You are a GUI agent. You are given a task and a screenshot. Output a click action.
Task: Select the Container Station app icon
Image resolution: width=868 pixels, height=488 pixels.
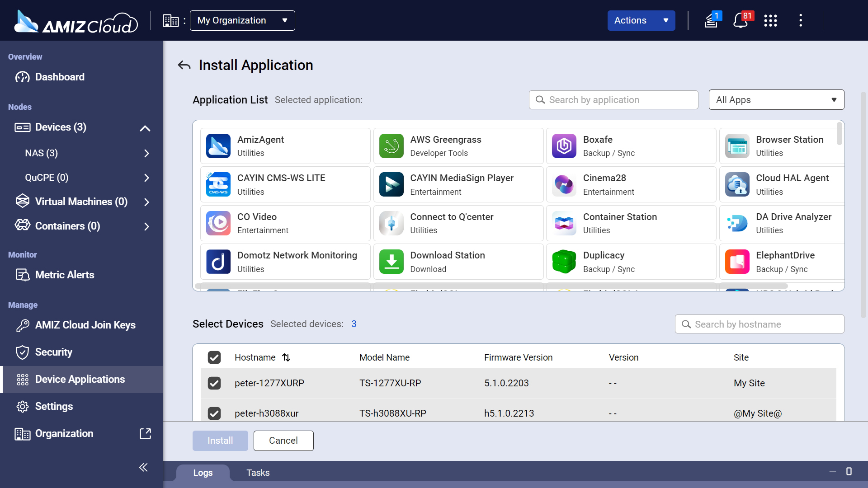[564, 223]
